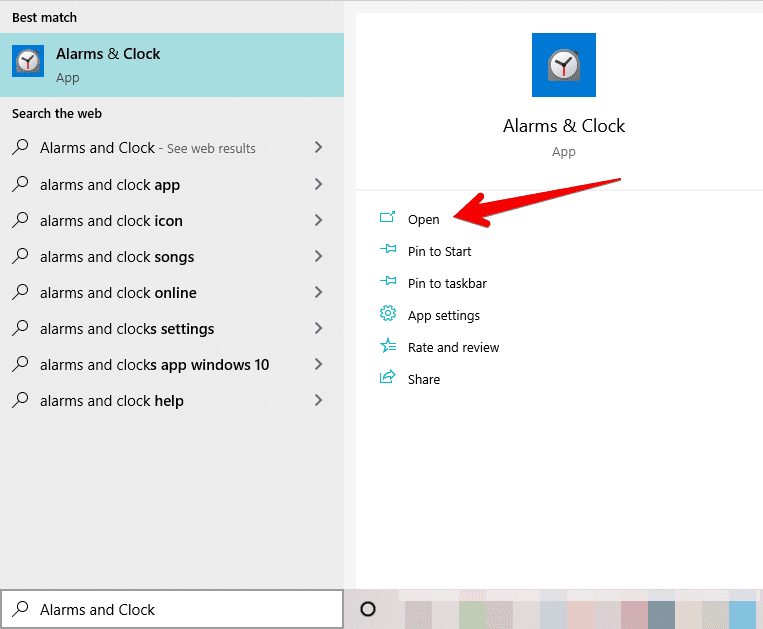Click the Share arrow icon
This screenshot has width=763, height=629.
388,377
